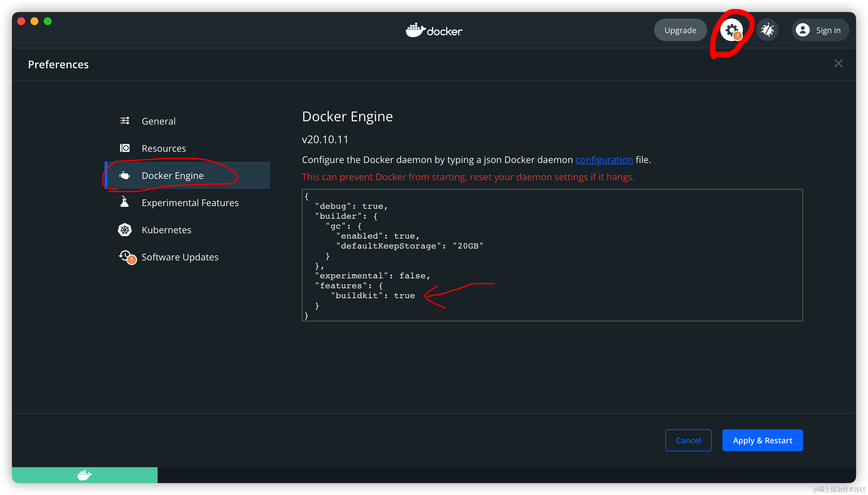Open the troubleshoot bug icon
Image resolution: width=868 pixels, height=495 pixels.
(x=767, y=30)
